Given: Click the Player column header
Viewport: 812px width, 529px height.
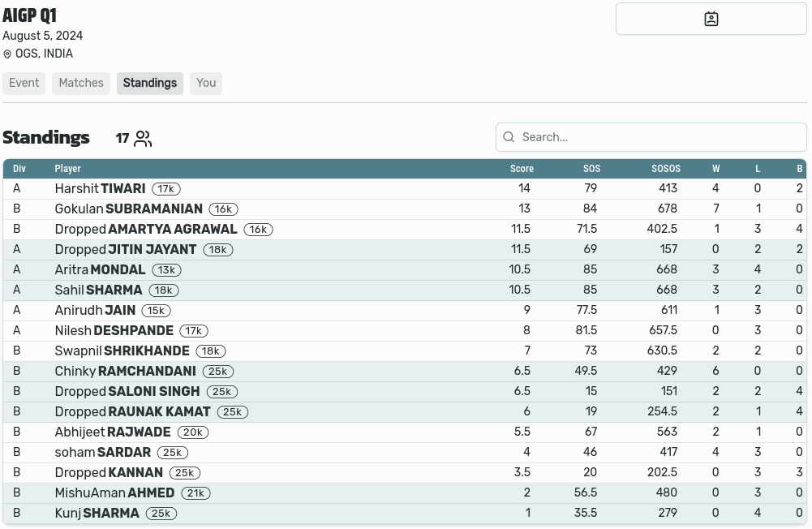Looking at the screenshot, I should click(x=67, y=169).
